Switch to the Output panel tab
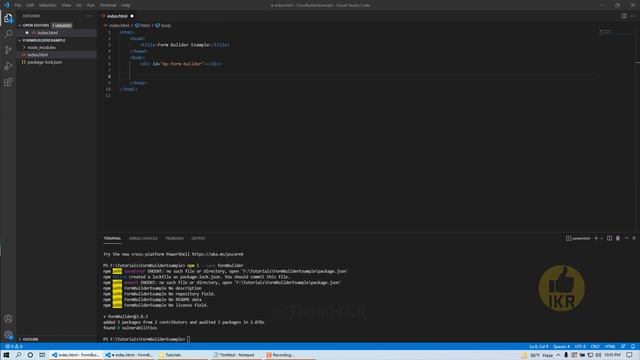 click(198, 238)
